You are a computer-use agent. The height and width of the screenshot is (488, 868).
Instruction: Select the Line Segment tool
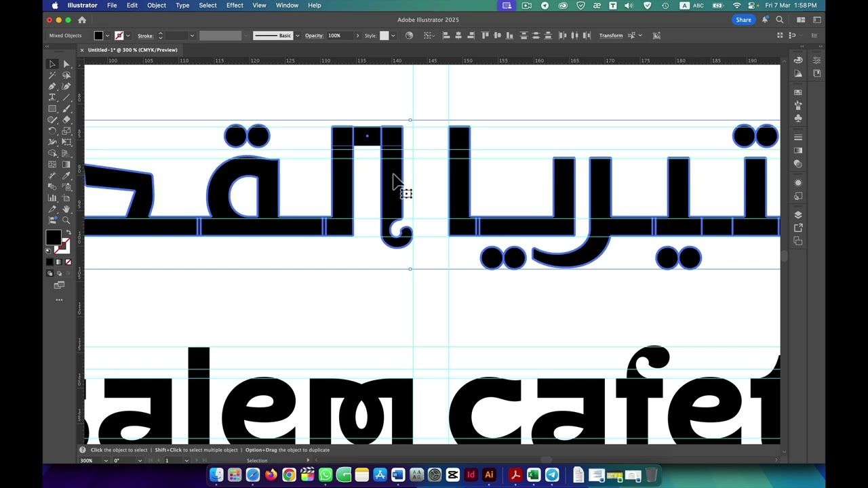point(66,98)
